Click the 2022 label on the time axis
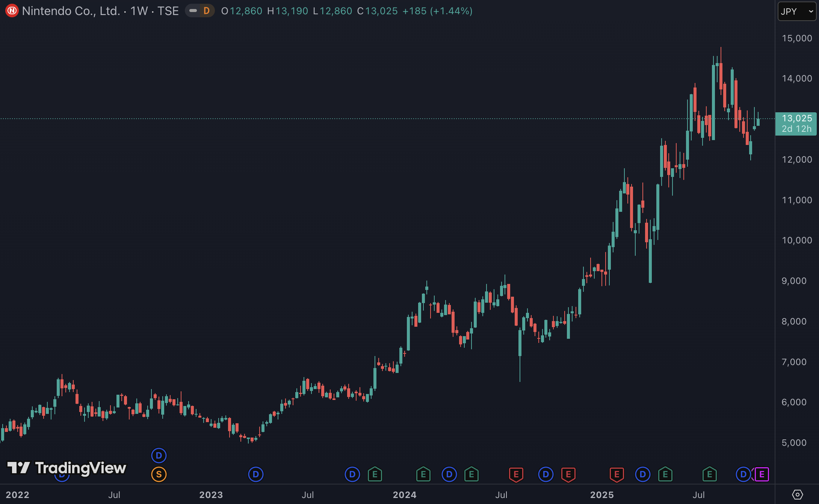The width and height of the screenshot is (819, 504). tap(18, 495)
